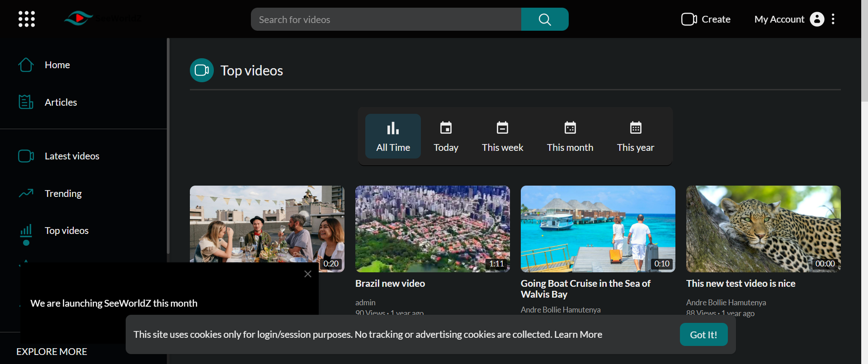
Task: Open This new test video is nice
Action: click(x=741, y=284)
